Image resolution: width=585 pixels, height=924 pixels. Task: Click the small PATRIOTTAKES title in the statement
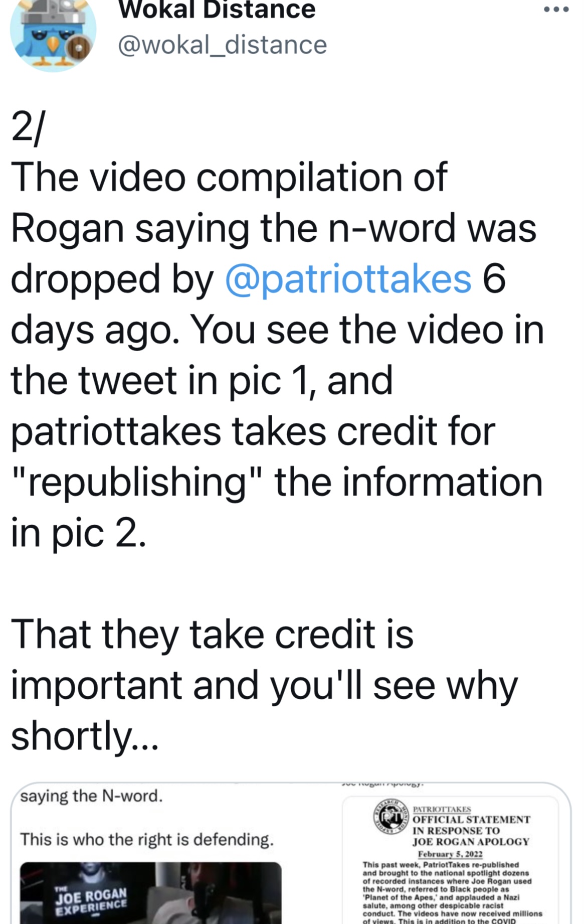[x=442, y=809]
